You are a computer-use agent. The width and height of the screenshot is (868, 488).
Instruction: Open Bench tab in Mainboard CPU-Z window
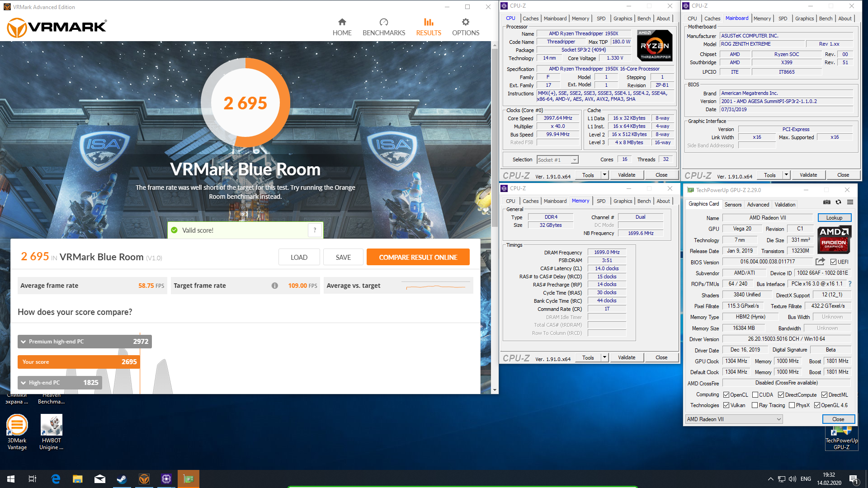click(x=826, y=19)
